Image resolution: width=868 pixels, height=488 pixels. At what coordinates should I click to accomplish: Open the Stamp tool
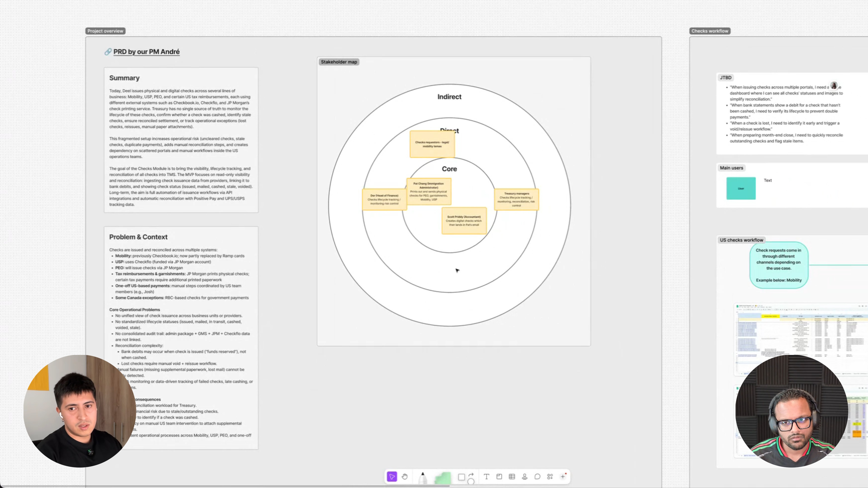[x=525, y=476]
